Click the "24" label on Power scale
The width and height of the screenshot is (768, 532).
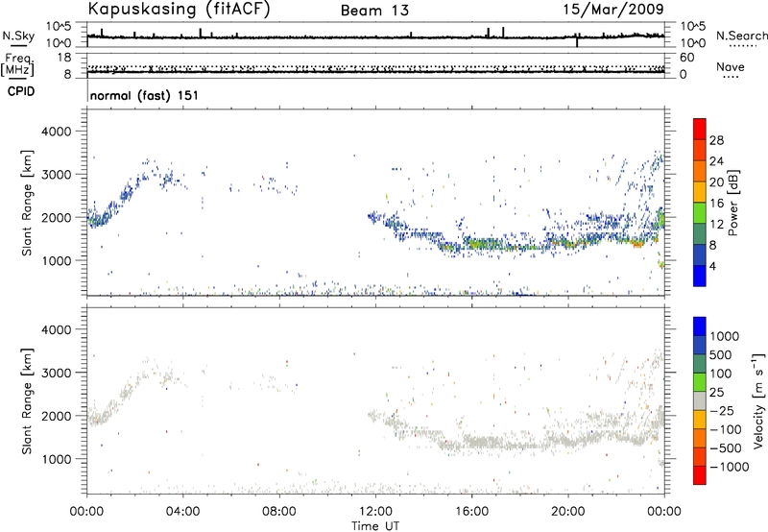click(716, 161)
